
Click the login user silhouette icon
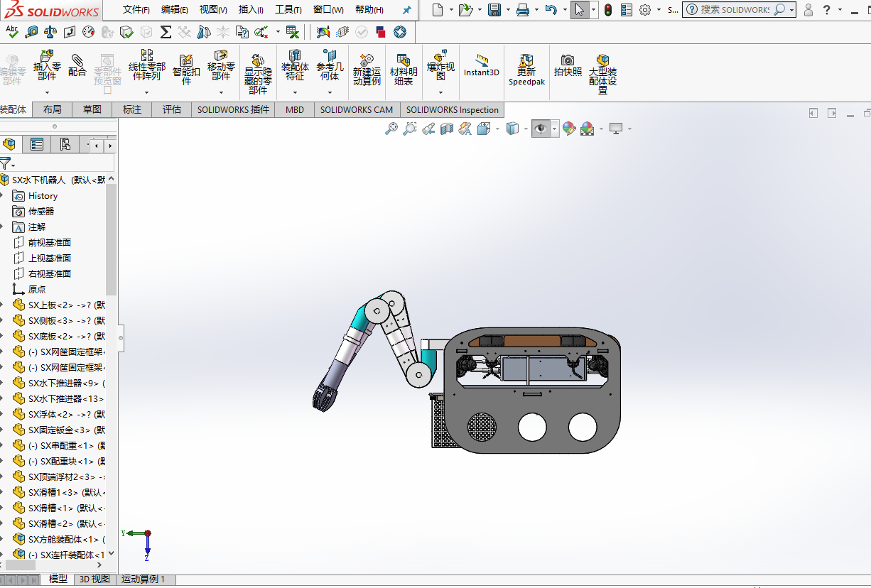(808, 10)
